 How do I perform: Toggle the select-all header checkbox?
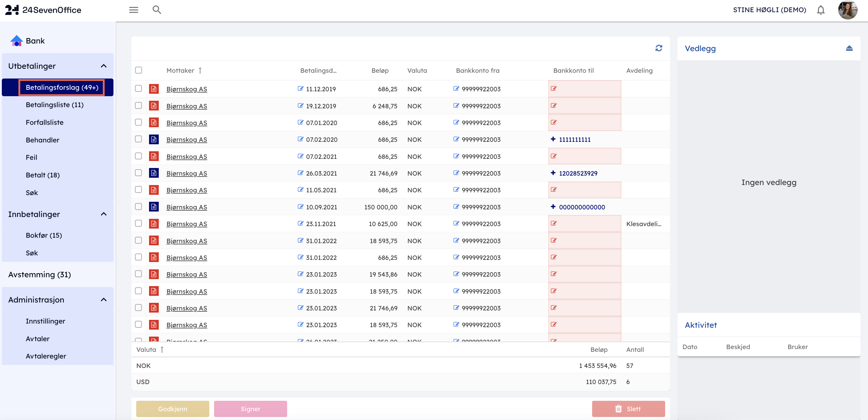(138, 70)
